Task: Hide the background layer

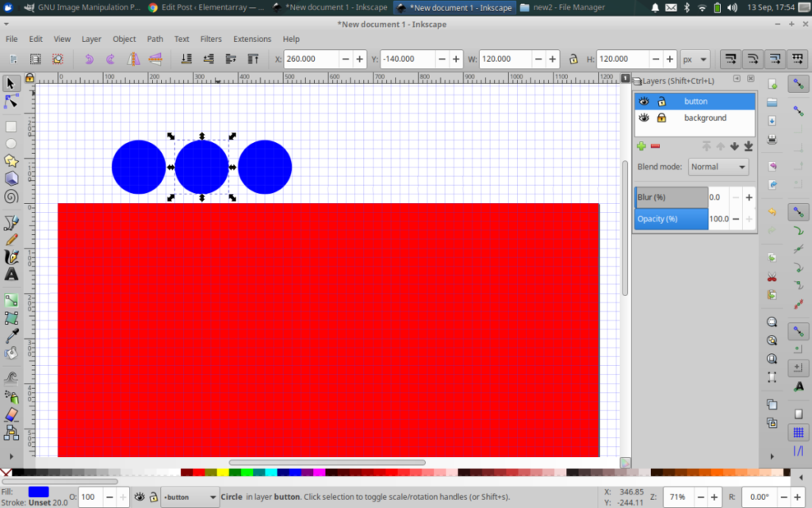Action: tap(644, 117)
